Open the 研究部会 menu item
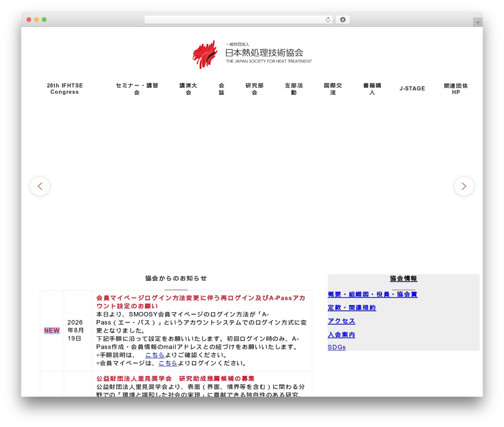Viewport: 504px width, 427px height. click(254, 89)
